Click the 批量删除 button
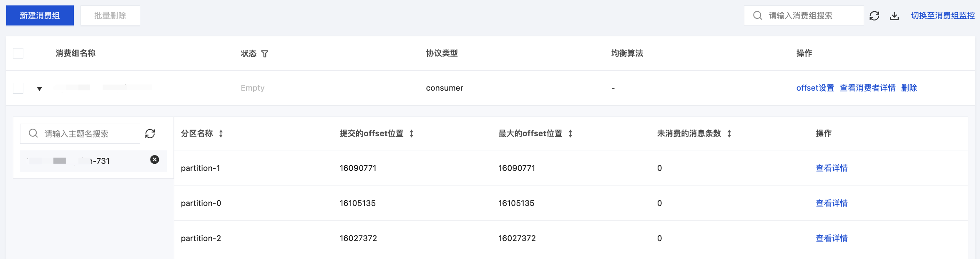 tap(110, 15)
